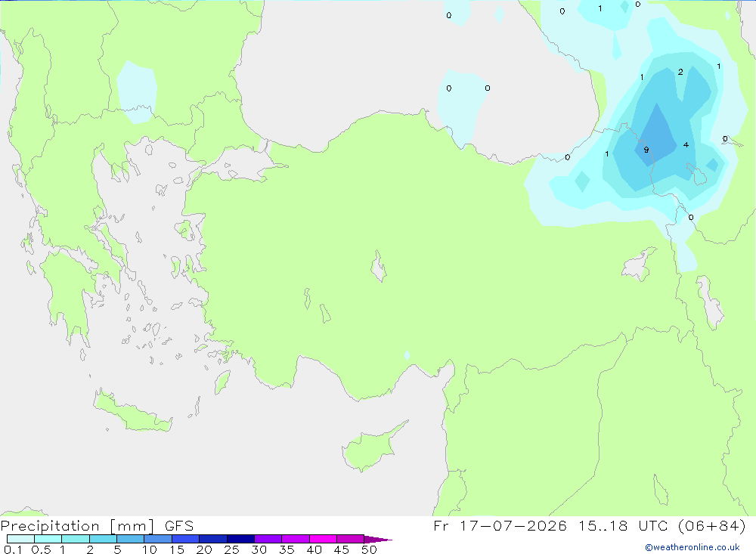Screen dimensions: 756x554
Task: Click the 'GFS' model label
Action: [x=179, y=526]
